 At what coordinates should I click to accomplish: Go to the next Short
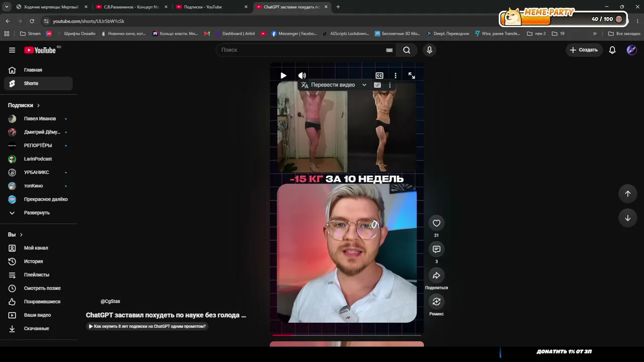coord(627,218)
